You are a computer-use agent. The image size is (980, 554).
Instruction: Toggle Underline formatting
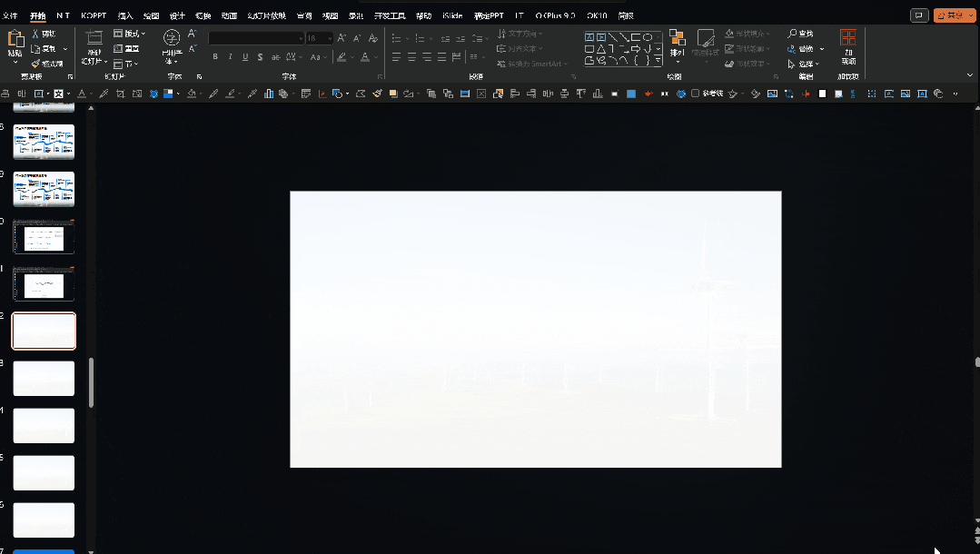point(245,57)
